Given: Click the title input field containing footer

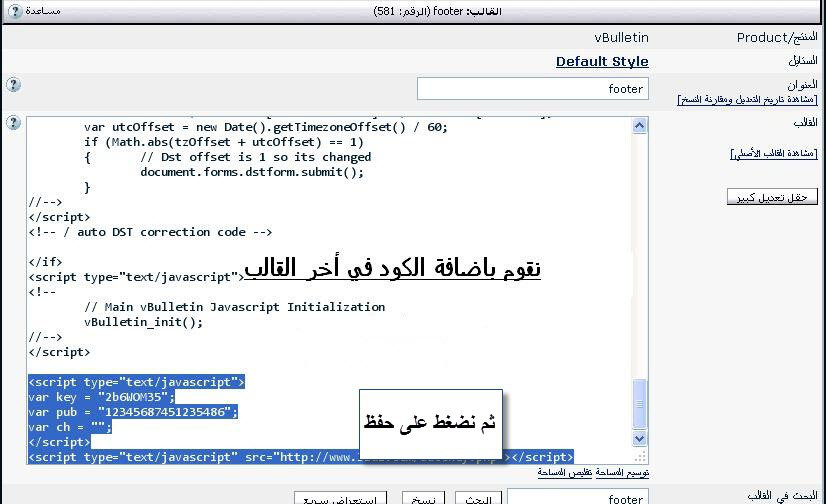Looking at the screenshot, I should (x=533, y=88).
